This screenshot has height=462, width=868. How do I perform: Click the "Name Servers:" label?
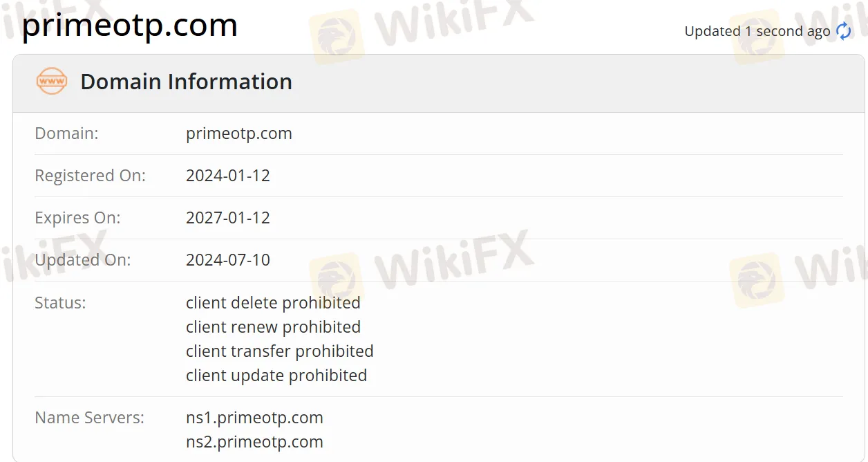click(x=89, y=418)
